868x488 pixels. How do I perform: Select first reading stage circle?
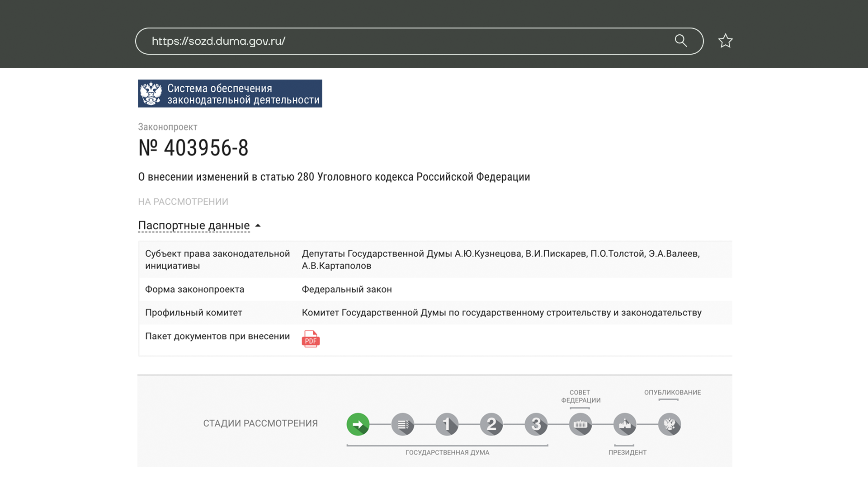click(447, 424)
